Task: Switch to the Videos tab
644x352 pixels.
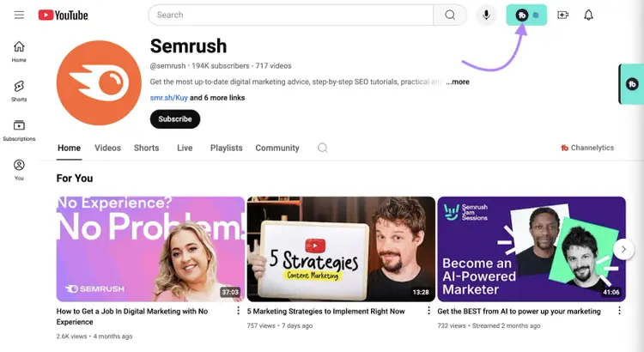Action: pyautogui.click(x=107, y=148)
